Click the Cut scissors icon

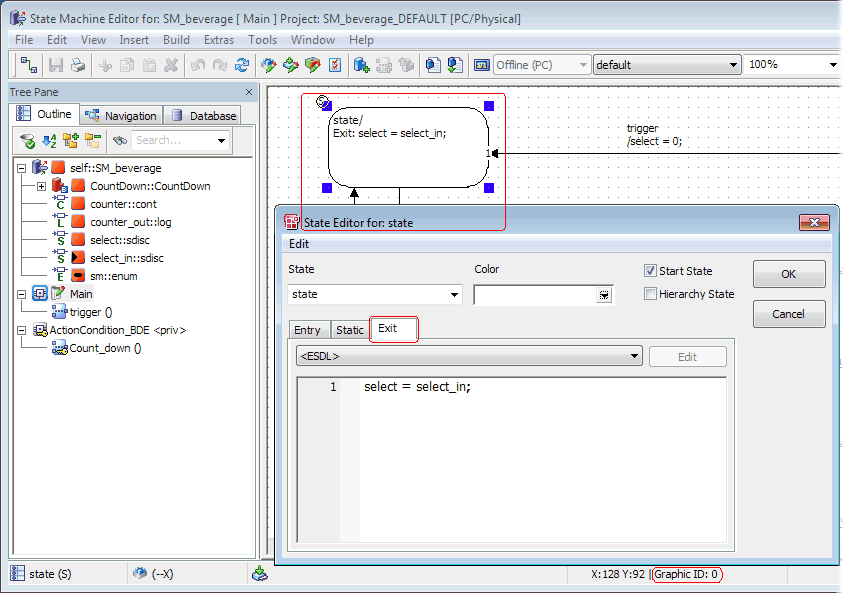click(105, 65)
